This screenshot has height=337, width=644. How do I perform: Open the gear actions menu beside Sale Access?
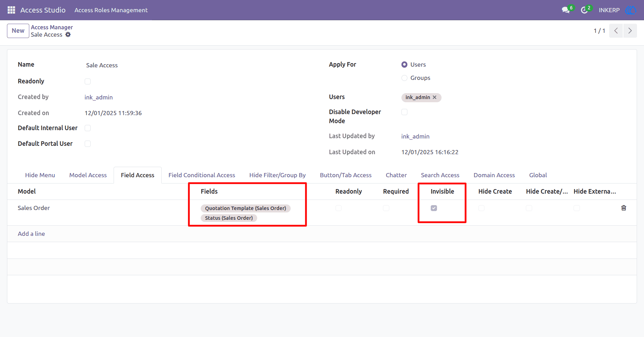pyautogui.click(x=68, y=35)
